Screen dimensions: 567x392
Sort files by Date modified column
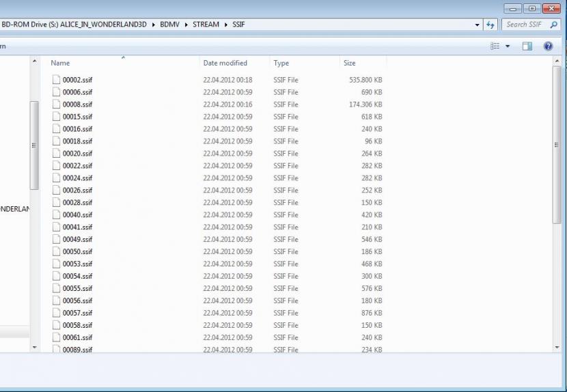(225, 63)
